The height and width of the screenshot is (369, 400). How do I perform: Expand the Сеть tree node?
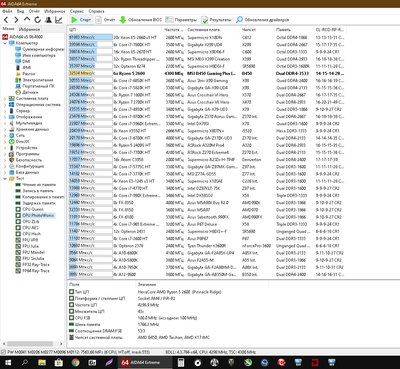(x=5, y=135)
